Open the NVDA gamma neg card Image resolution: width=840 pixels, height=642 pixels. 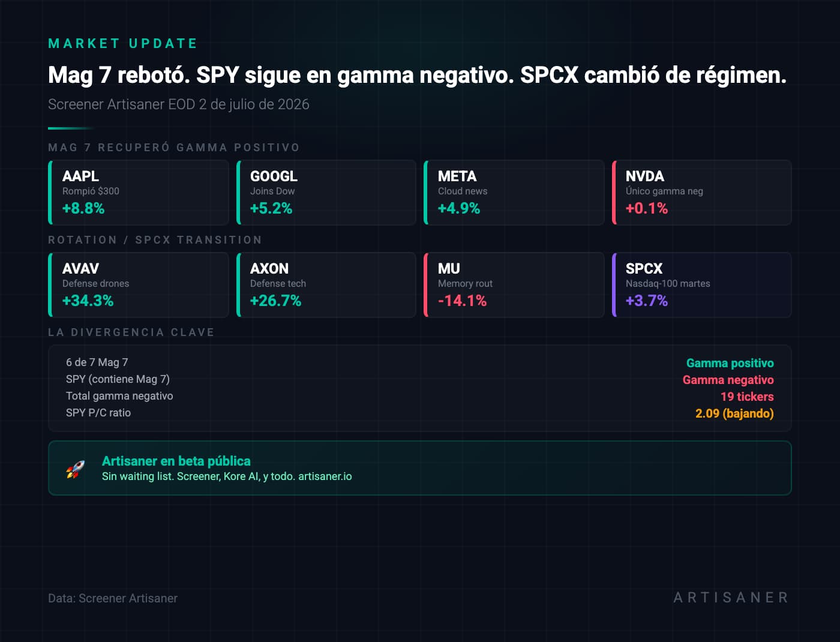point(702,193)
